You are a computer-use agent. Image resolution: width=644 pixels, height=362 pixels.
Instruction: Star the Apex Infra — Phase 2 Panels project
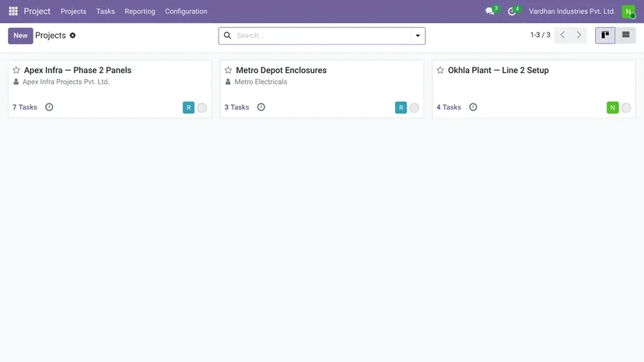16,70
